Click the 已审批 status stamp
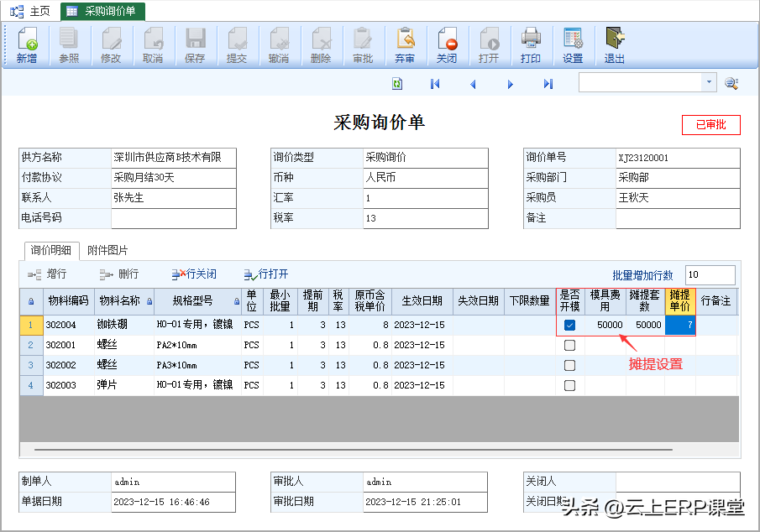The width and height of the screenshot is (760, 532). [711, 125]
